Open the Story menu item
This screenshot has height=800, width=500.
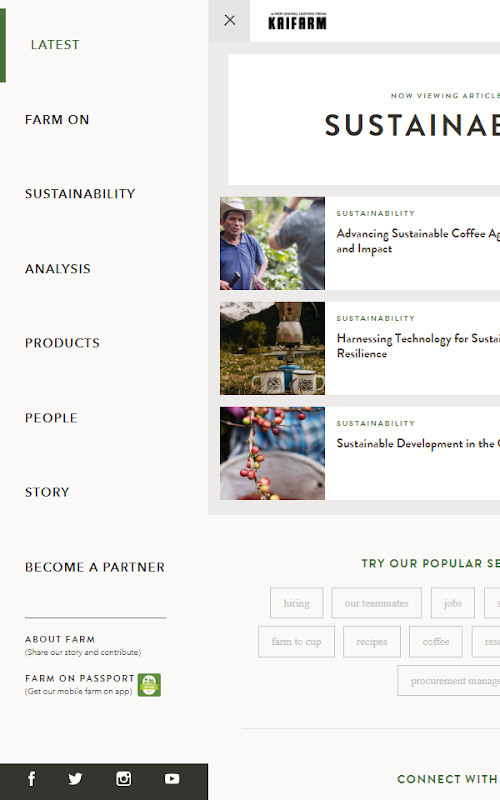pyautogui.click(x=47, y=492)
